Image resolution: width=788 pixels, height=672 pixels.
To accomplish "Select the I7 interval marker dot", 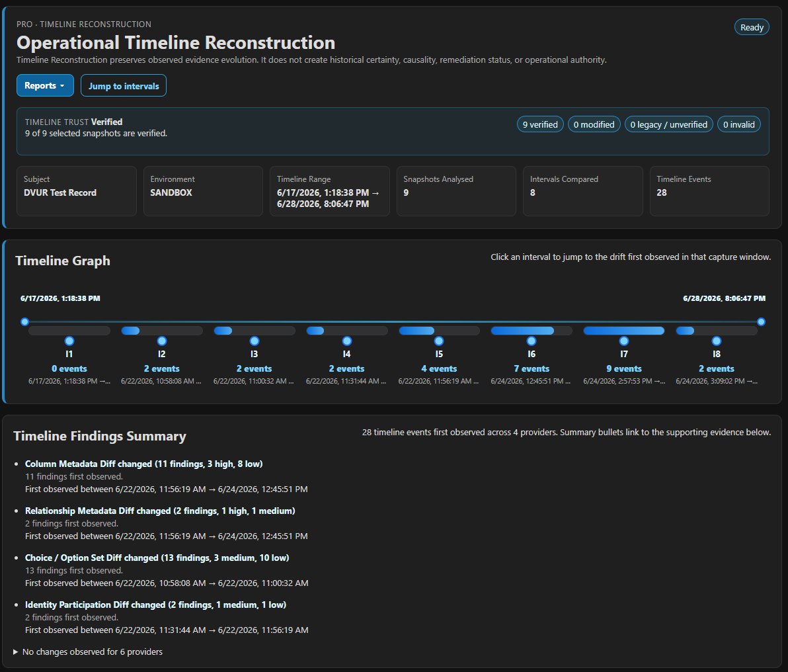I will [624, 341].
